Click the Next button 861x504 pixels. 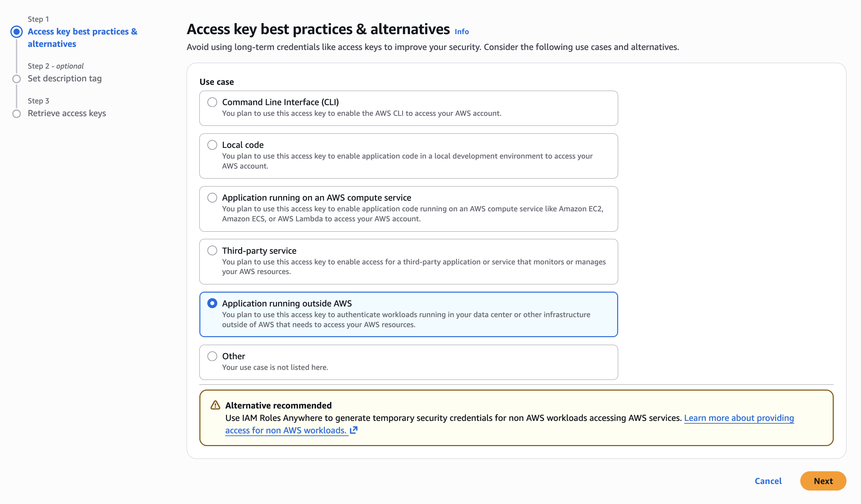point(823,481)
